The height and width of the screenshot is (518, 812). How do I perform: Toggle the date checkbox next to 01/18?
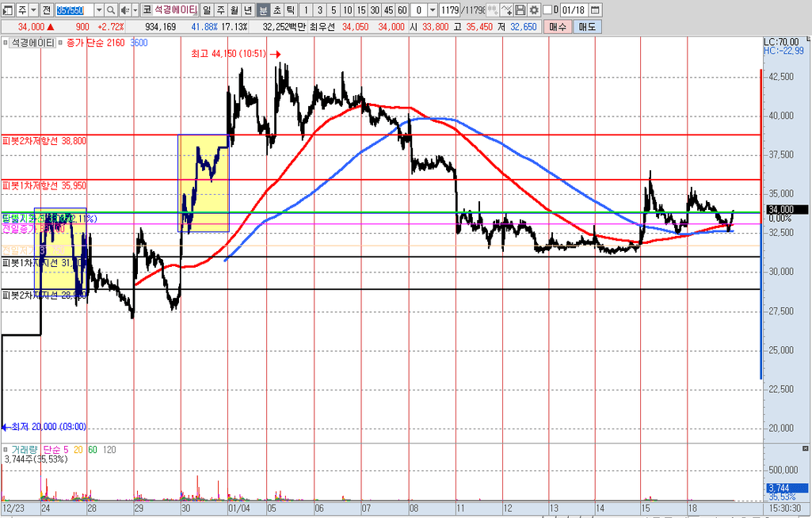pos(547,10)
